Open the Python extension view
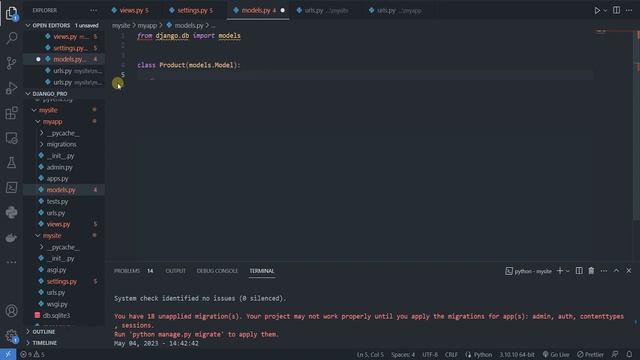 11,212
